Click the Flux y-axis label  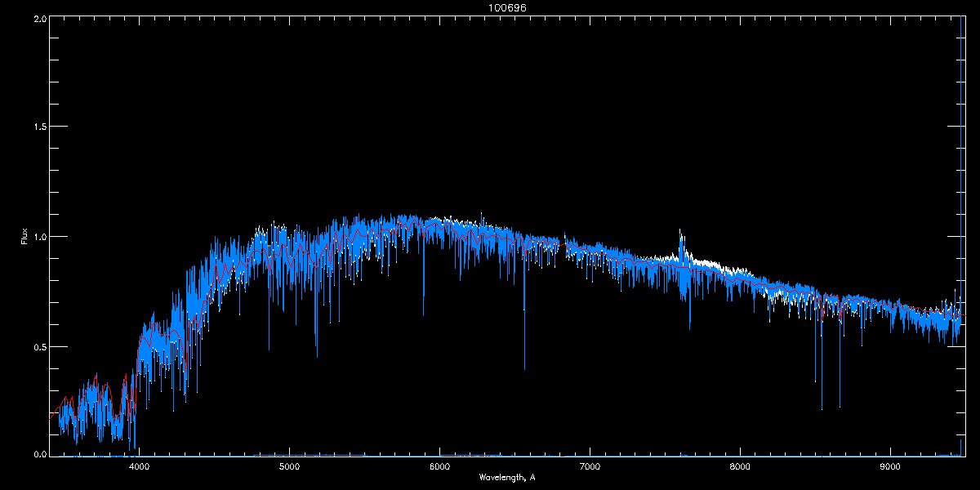(x=24, y=236)
